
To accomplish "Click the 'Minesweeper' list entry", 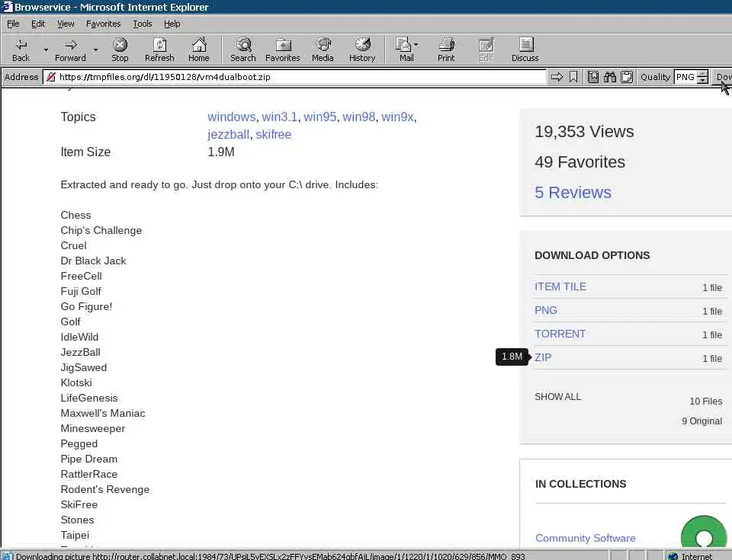I will tap(93, 428).
